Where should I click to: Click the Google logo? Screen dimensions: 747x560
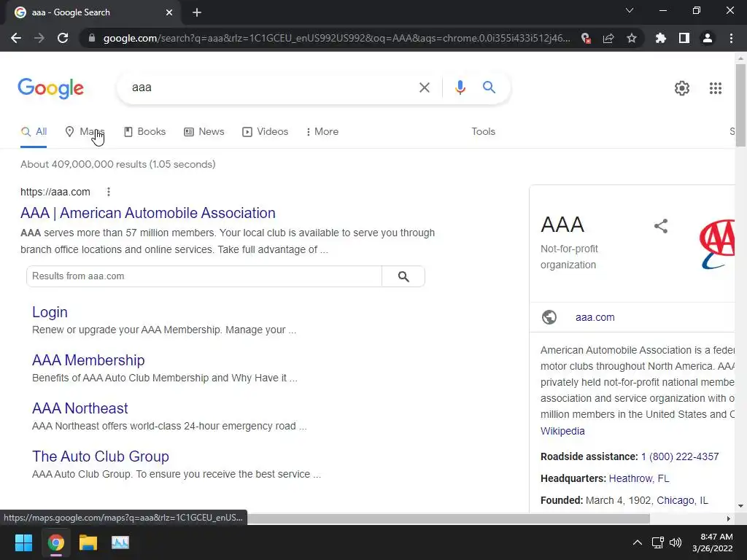pyautogui.click(x=51, y=88)
